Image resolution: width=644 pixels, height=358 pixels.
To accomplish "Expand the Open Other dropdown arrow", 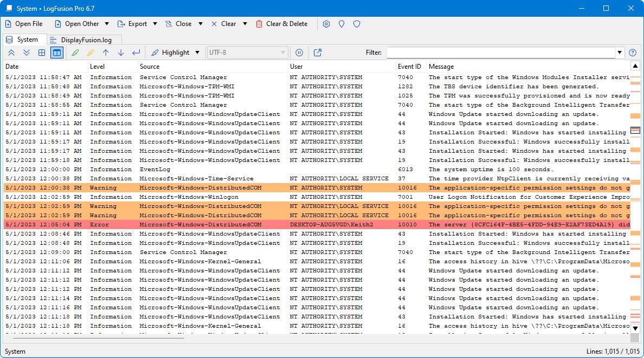I will tap(107, 24).
